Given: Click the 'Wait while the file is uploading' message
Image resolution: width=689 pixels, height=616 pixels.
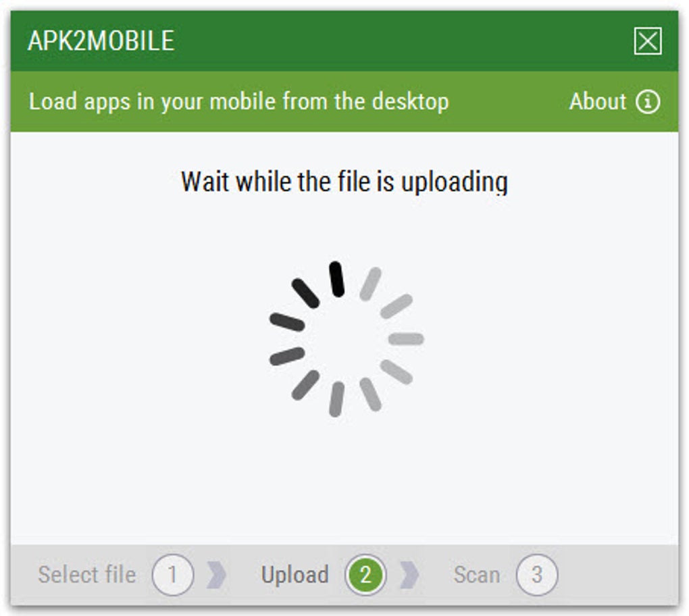Looking at the screenshot, I should tap(344, 182).
